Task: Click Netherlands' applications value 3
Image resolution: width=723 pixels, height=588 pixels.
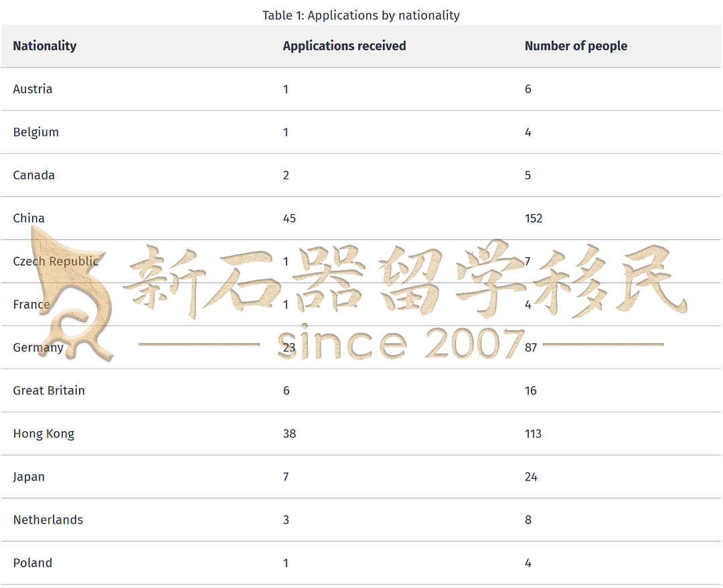Action: coord(286,520)
